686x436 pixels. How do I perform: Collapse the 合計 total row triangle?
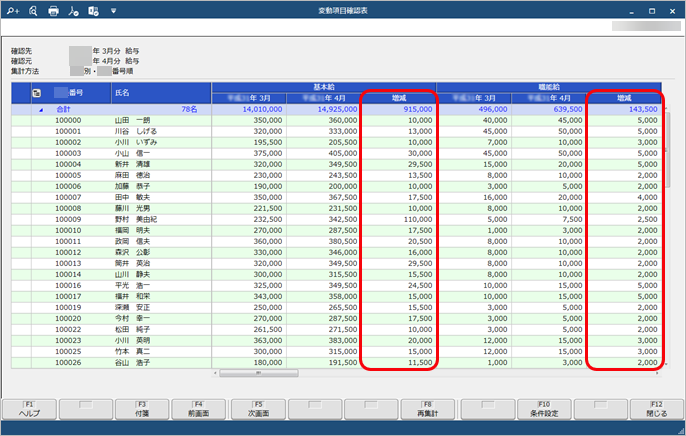click(x=41, y=109)
